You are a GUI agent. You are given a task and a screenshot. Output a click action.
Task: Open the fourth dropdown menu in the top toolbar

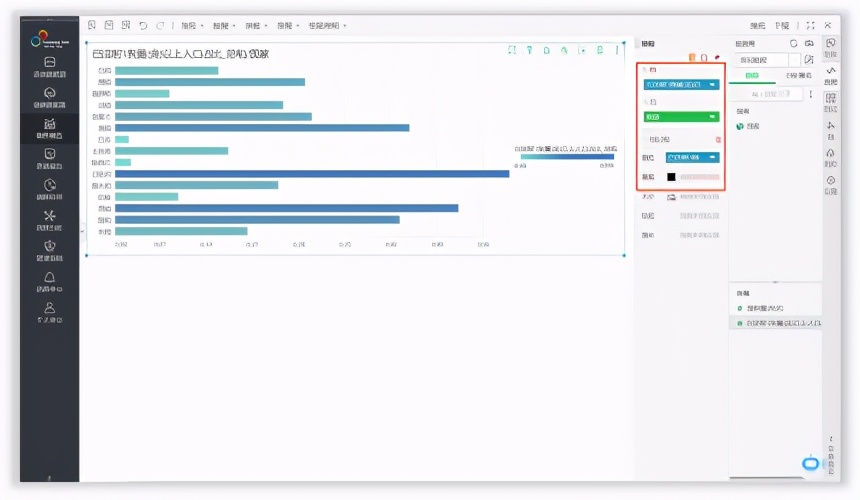288,26
